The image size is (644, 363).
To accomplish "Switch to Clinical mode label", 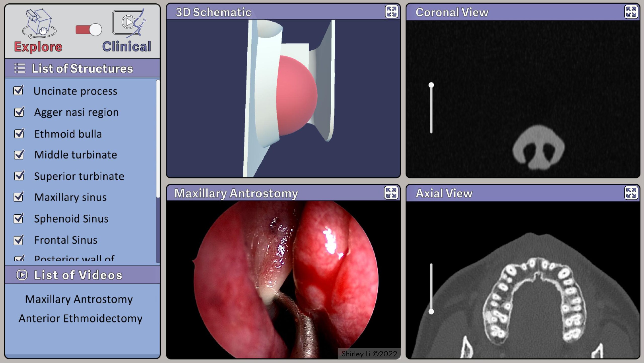I will (127, 47).
